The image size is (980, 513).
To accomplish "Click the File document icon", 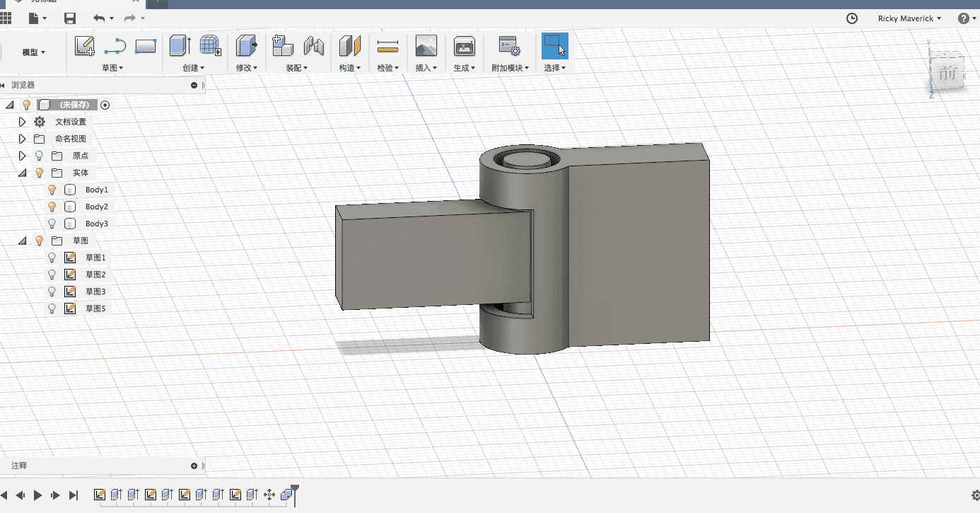I will (34, 18).
